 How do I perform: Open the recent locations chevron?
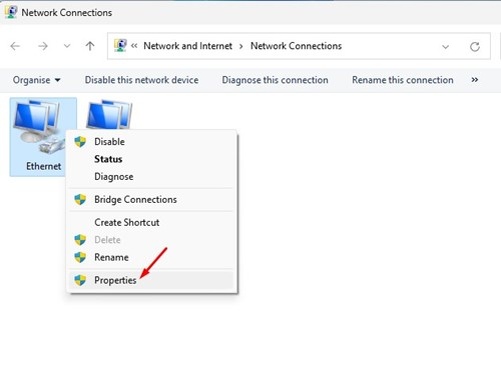[67, 46]
